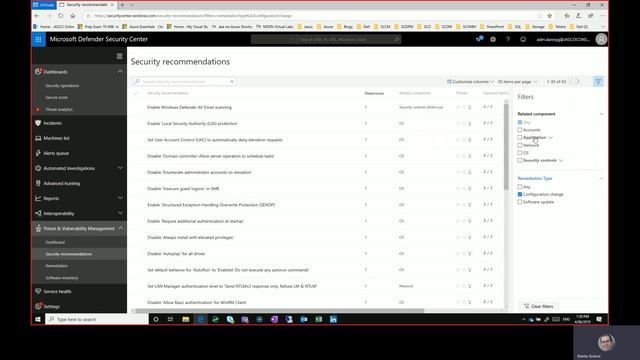
Task: Expand the Security controls sub-options chevron
Action: [x=561, y=160]
